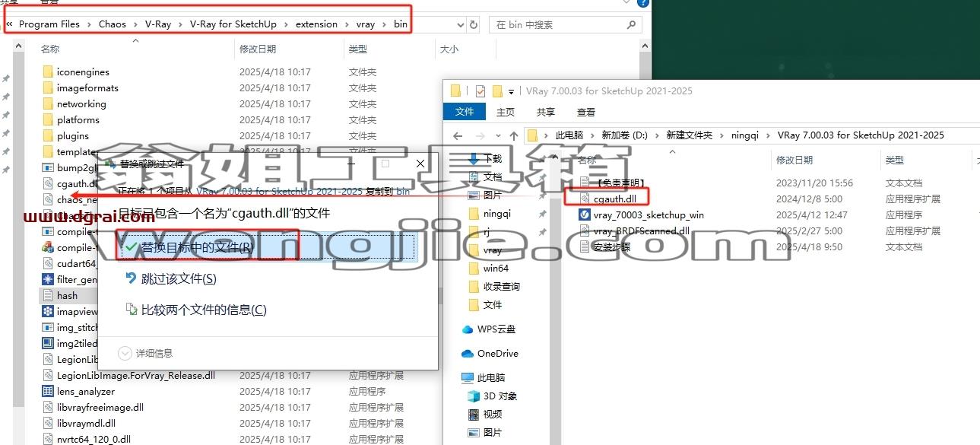Click the up-one-level arrow in VRay window
Screen dimensions: 980x445
click(514, 135)
